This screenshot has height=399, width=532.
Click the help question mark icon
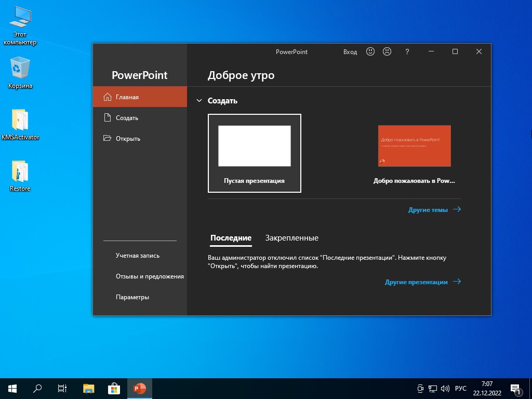407,52
